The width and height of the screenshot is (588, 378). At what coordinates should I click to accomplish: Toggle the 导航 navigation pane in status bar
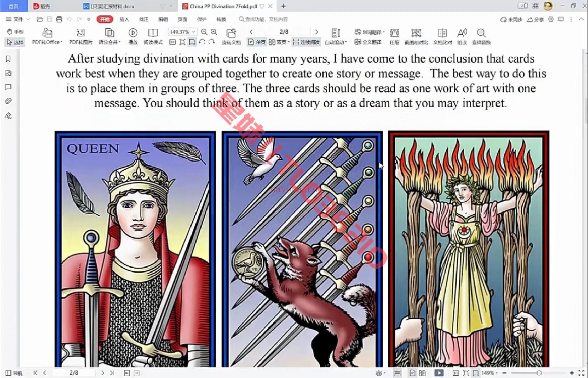point(14,373)
